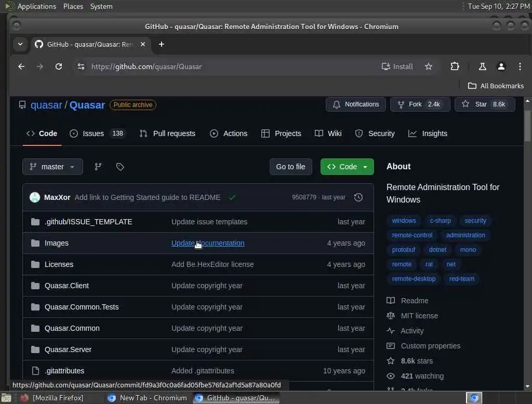Switch to the Issues tab

pyautogui.click(x=97, y=133)
